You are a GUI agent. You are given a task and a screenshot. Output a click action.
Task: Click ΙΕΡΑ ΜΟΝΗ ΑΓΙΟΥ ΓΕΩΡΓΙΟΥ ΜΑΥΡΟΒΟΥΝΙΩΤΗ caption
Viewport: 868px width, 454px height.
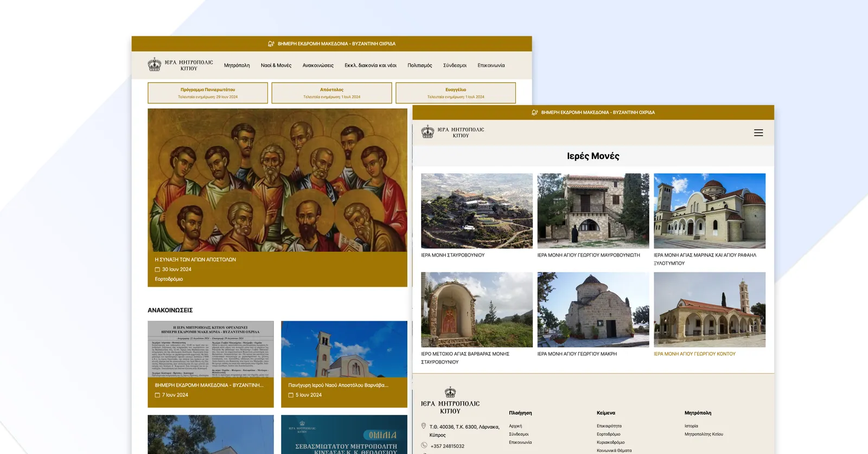[x=589, y=255]
